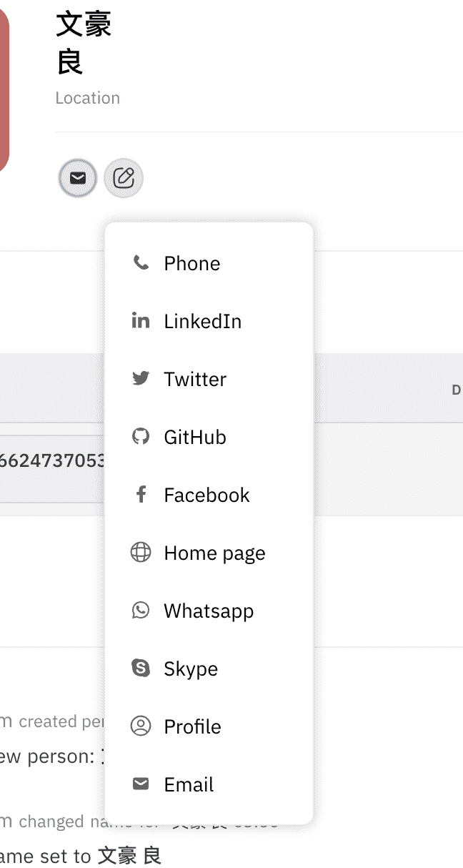463x868 pixels.
Task: Click the GitHub octocat icon
Action: 141,437
